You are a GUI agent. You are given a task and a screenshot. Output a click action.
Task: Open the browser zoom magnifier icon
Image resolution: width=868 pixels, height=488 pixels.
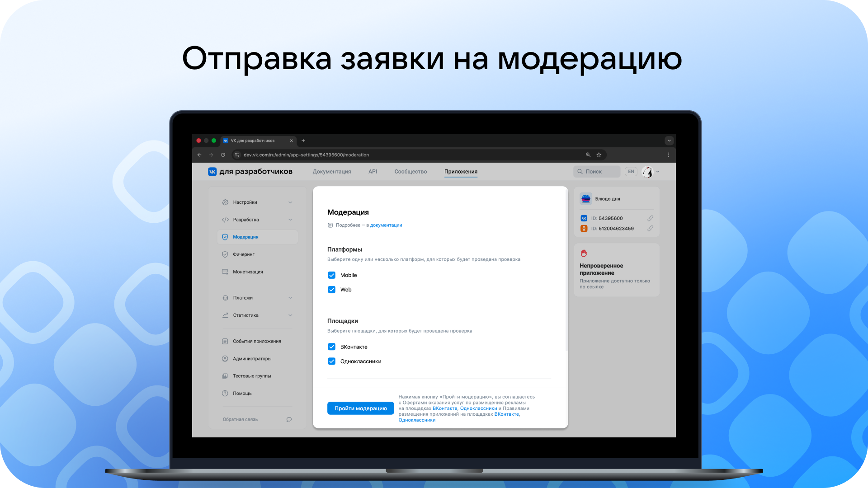588,155
